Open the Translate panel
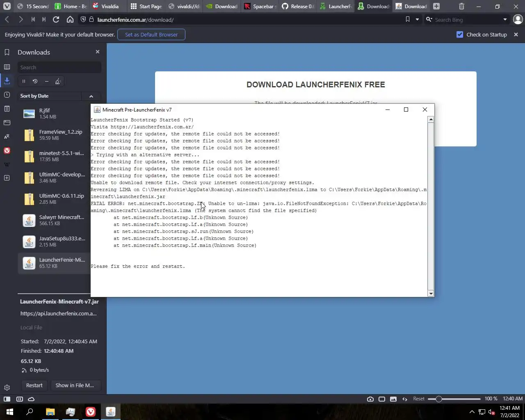Image resolution: width=525 pixels, height=420 pixels. 7,137
